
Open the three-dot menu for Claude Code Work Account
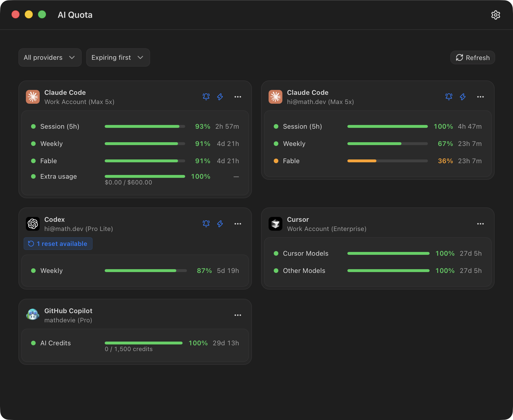[238, 97]
